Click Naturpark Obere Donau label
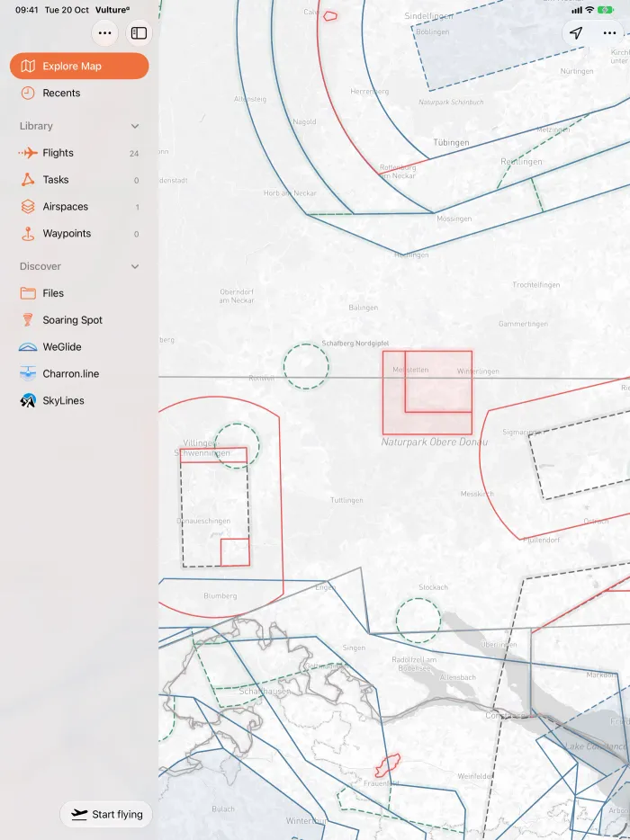 tap(435, 442)
